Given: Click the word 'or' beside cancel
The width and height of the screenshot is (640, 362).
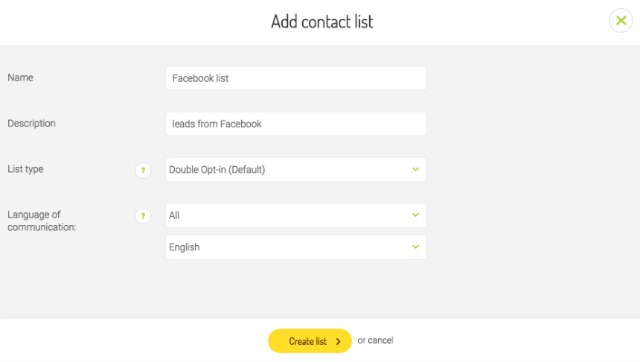Looking at the screenshot, I should [x=362, y=340].
